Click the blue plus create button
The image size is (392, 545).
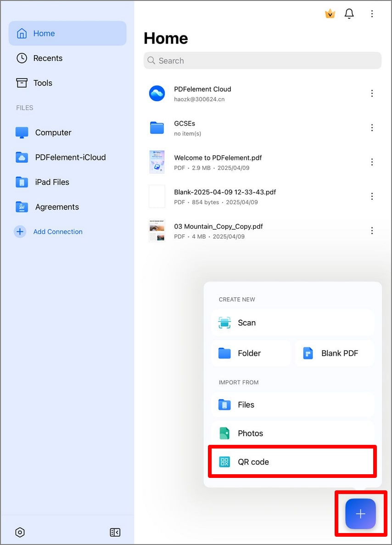[x=360, y=514]
